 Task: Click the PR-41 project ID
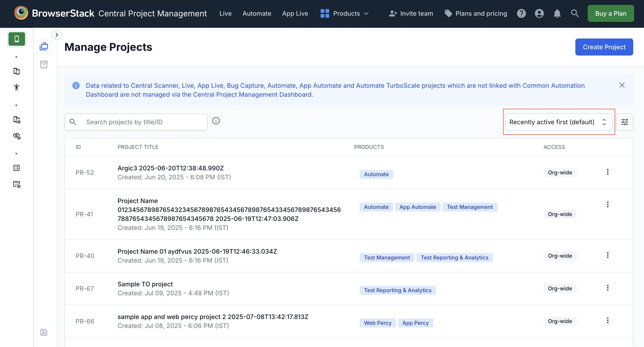(84, 214)
